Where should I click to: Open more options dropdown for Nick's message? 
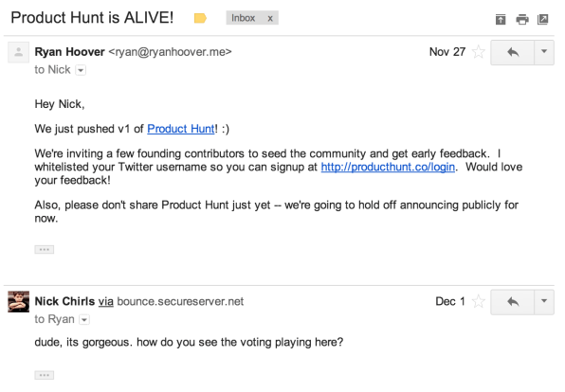point(544,302)
